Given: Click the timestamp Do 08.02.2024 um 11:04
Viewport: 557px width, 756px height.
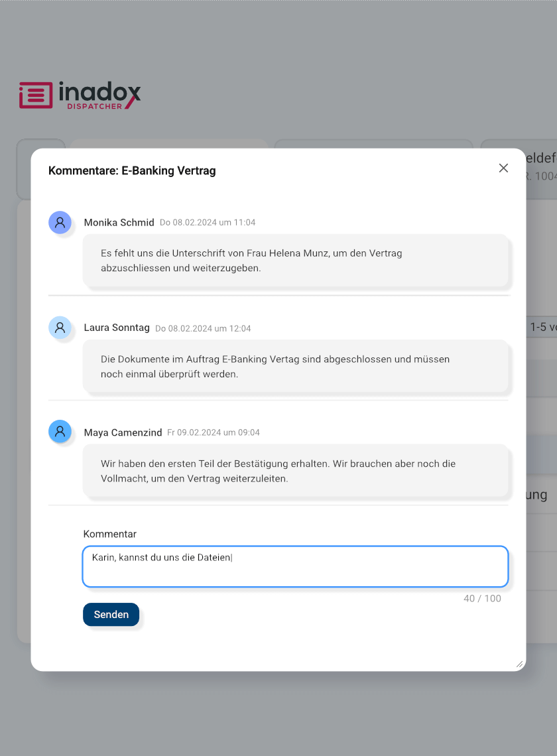Looking at the screenshot, I should click(x=208, y=222).
